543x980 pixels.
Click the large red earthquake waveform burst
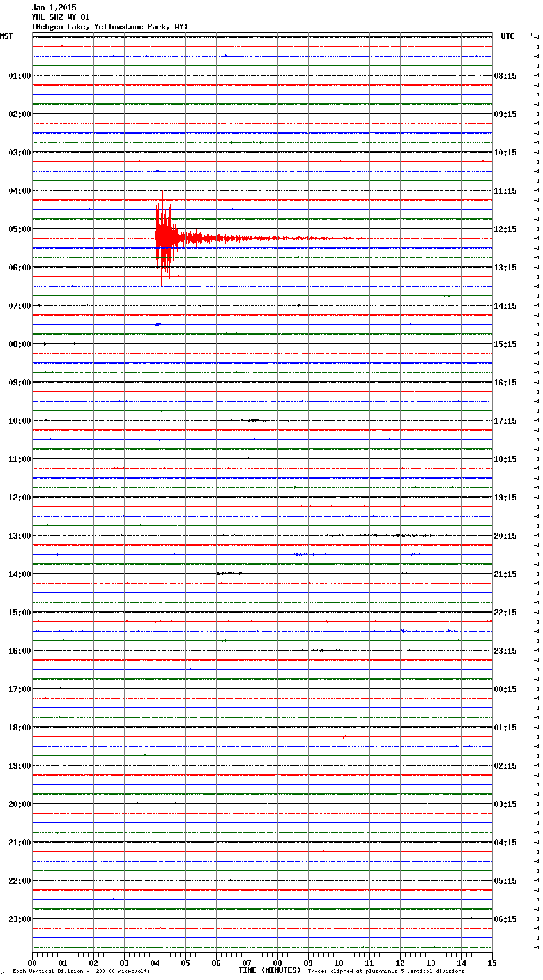(167, 238)
